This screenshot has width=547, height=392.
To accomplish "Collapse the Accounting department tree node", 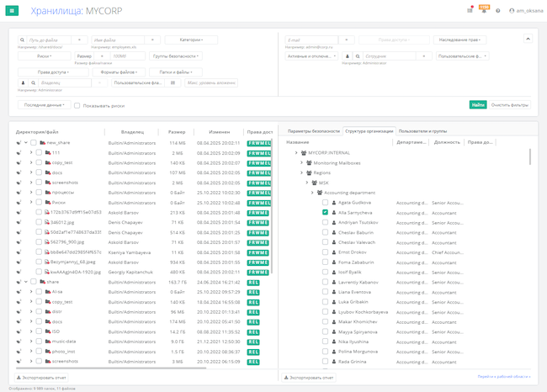I will pos(311,193).
